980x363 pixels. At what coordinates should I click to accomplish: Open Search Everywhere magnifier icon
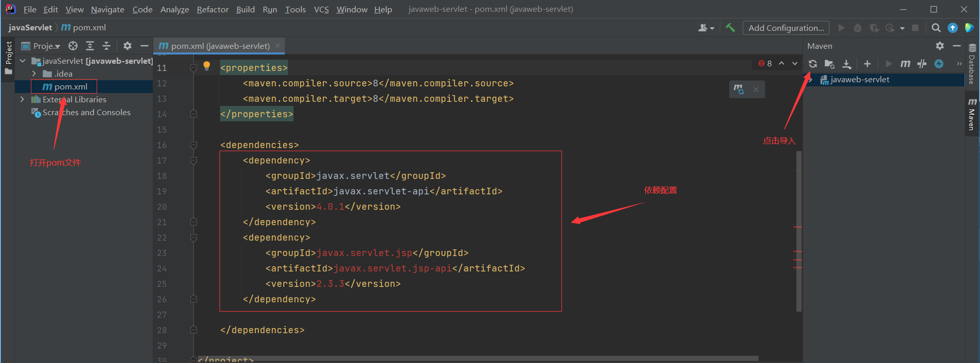click(x=936, y=28)
